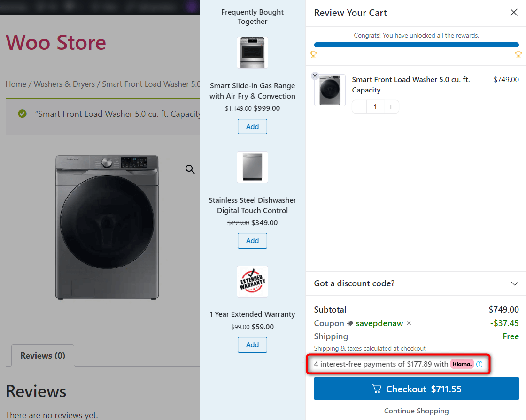The image size is (526, 420).
Task: Add Smart Slide-in Gas Range to cart
Action: click(252, 127)
